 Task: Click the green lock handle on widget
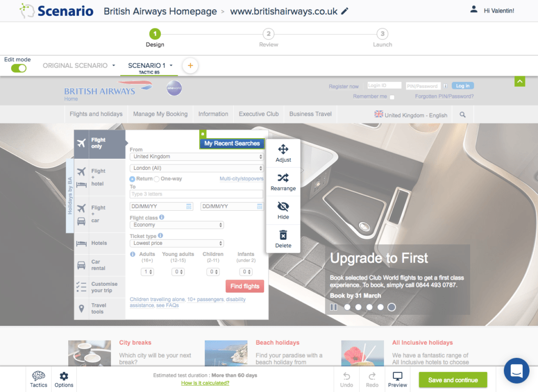click(x=202, y=134)
